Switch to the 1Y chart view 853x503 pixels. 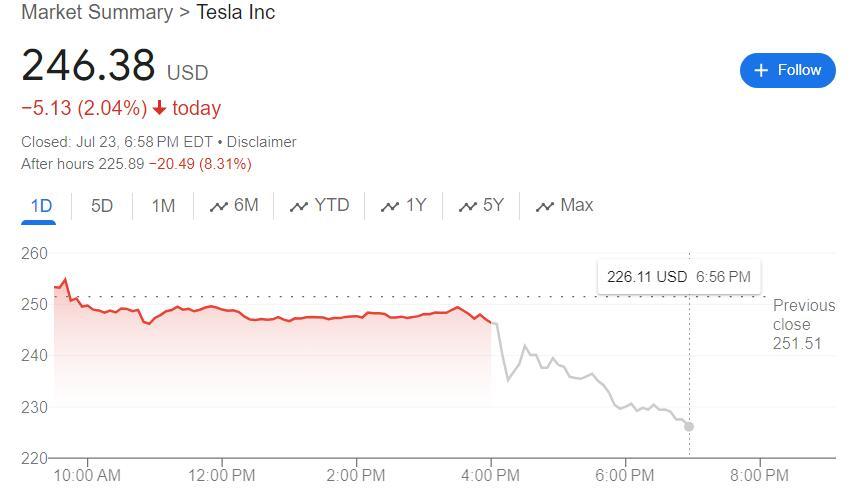tap(404, 206)
